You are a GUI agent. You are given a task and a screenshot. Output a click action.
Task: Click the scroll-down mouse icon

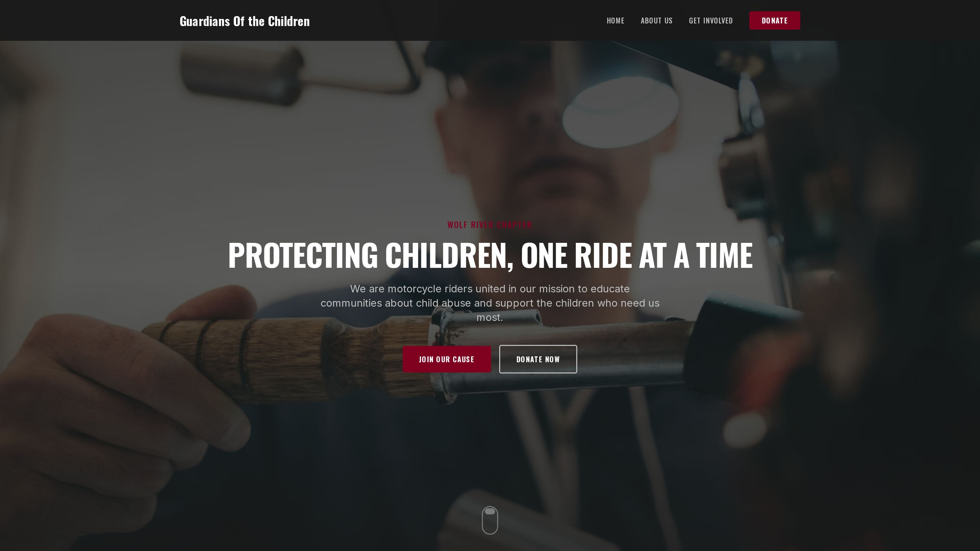tap(490, 520)
